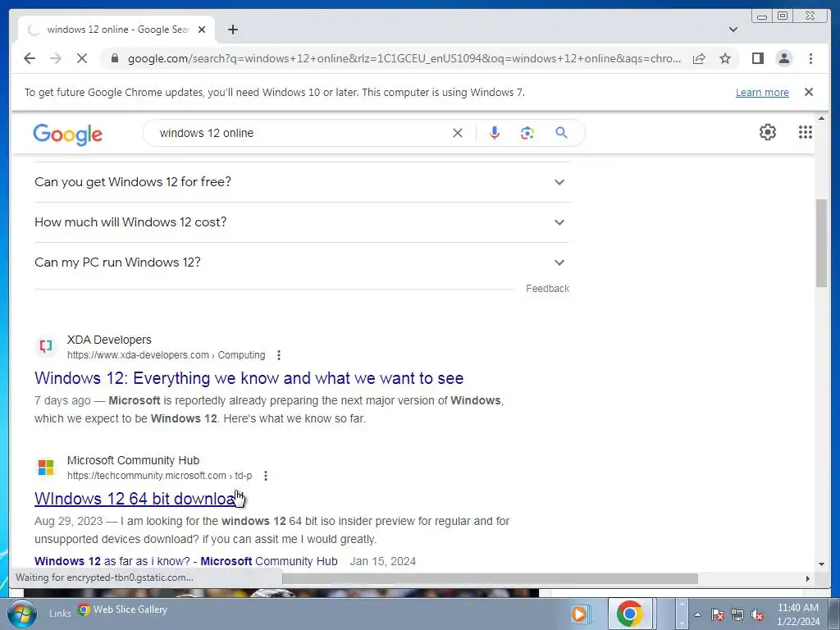Click the forward navigation arrow
The width and height of the screenshot is (840, 630).
pos(56,58)
